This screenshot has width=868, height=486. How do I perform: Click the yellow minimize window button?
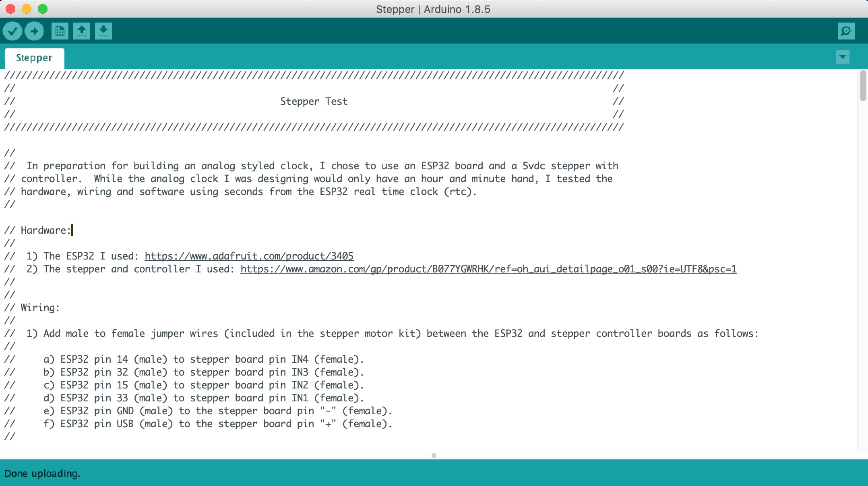27,9
